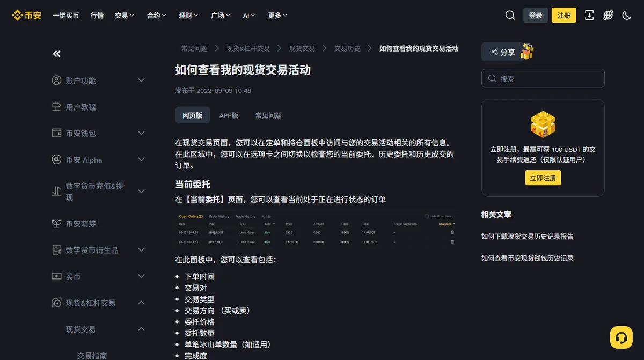Click the 现货&杠杆交易 icon
The height and width of the screenshot is (360, 644).
point(56,303)
